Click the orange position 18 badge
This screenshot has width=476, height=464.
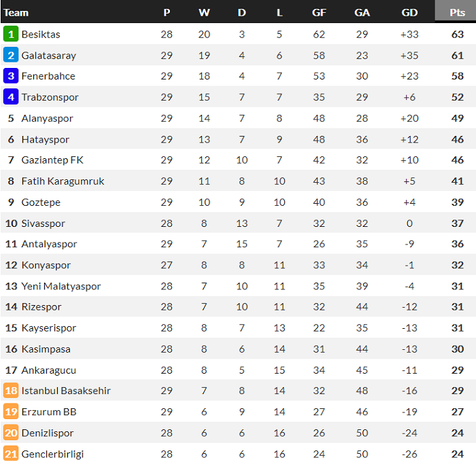pyautogui.click(x=11, y=391)
